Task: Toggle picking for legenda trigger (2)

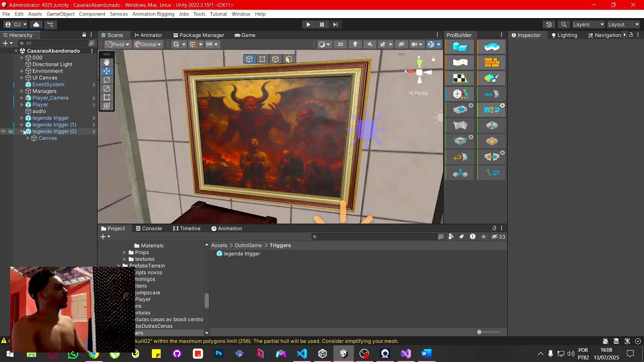Action: point(10,131)
